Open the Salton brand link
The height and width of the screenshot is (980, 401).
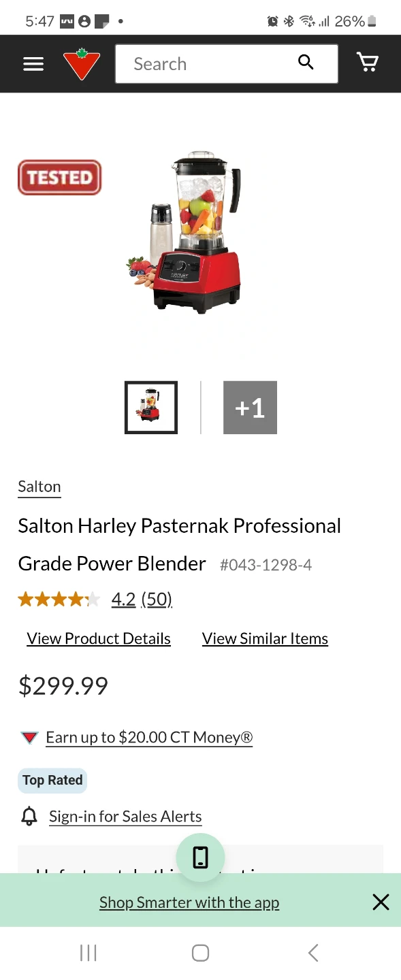[39, 487]
